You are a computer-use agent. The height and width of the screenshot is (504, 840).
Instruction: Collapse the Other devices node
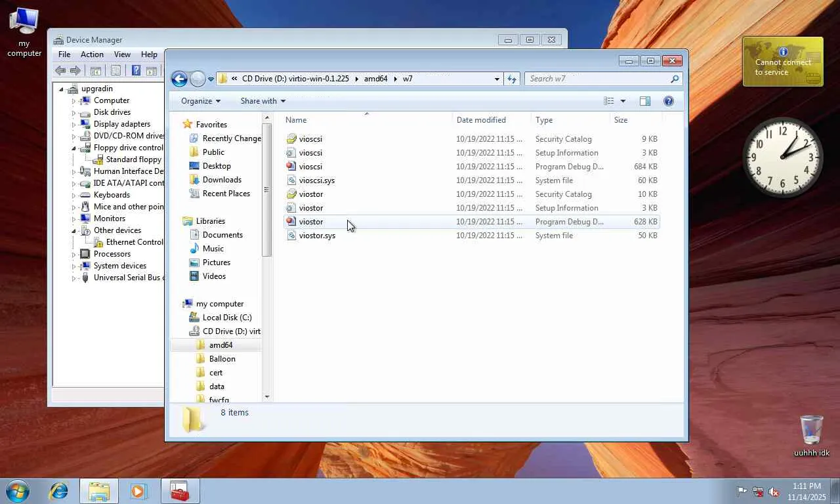point(74,231)
